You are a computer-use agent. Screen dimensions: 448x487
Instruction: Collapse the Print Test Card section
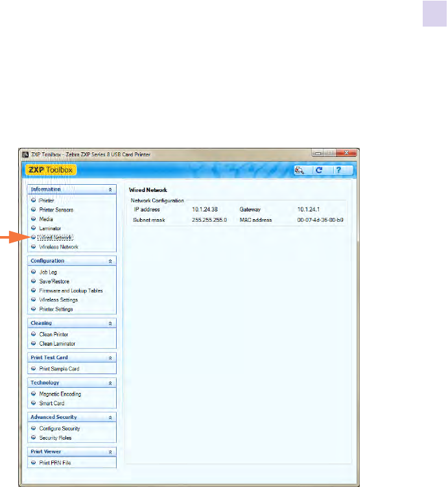(x=110, y=358)
